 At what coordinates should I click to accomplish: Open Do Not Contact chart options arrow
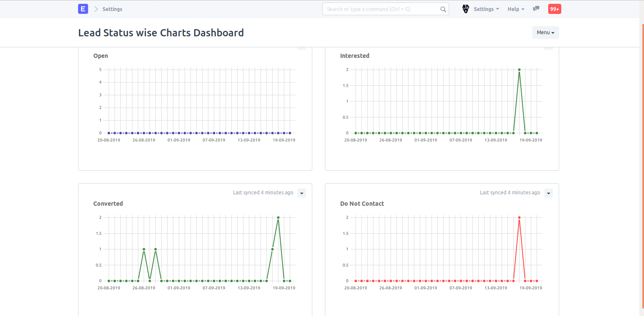[x=548, y=193]
